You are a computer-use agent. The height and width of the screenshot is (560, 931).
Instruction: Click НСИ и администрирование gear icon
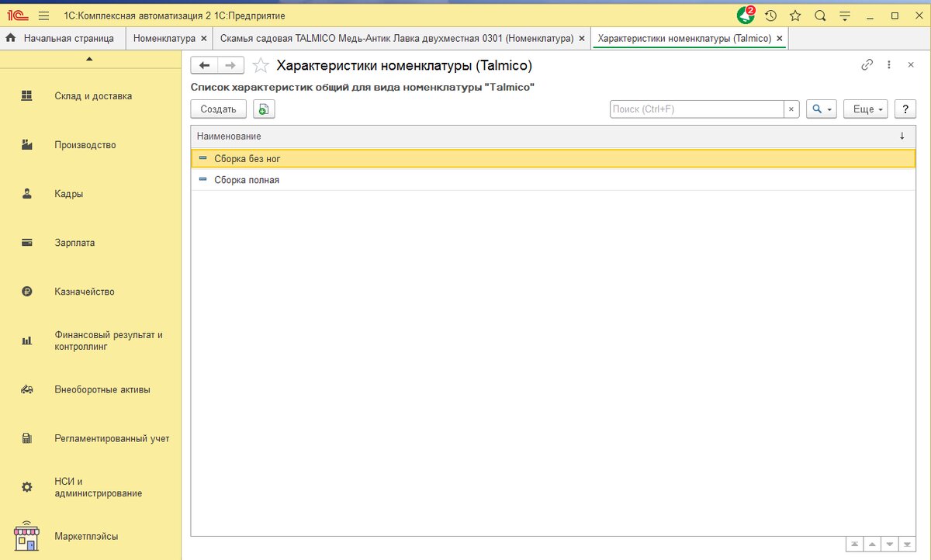click(x=27, y=487)
